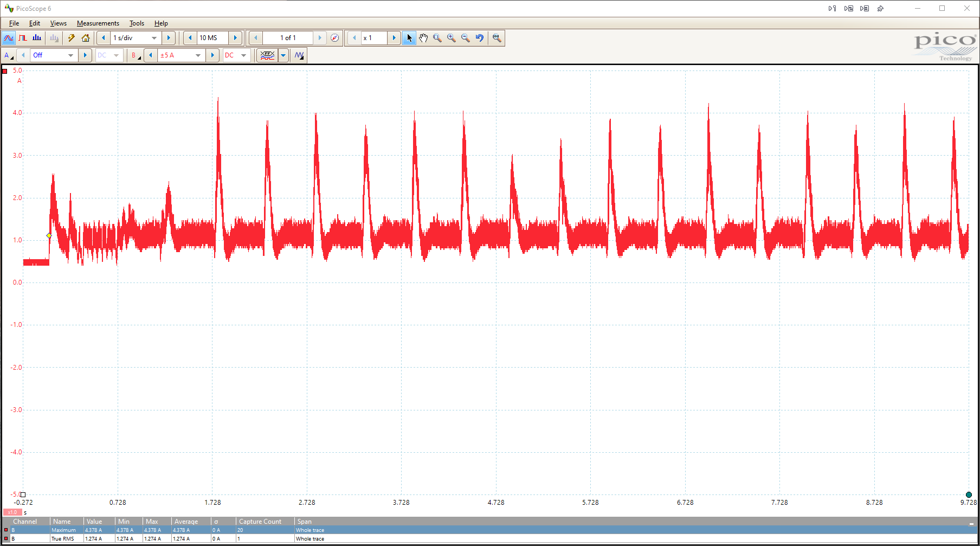
Task: Switch to Persistence Mode
Action: pyautogui.click(x=23, y=38)
